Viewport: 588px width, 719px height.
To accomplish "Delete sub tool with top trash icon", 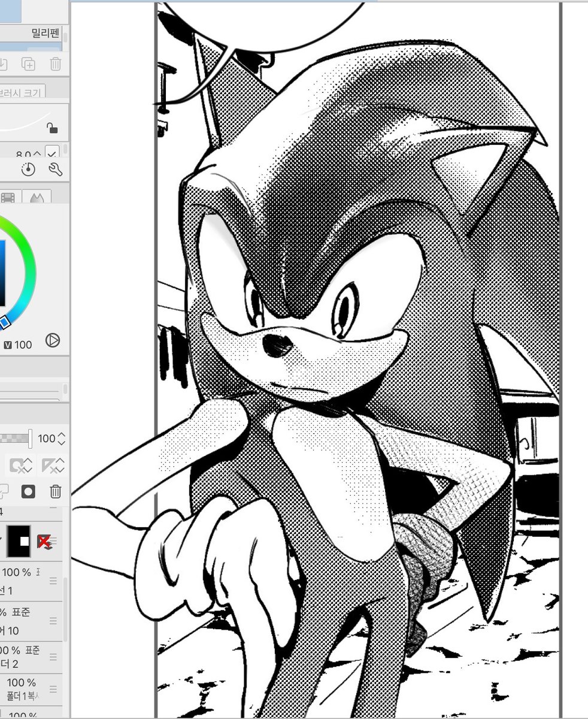I will tap(55, 64).
